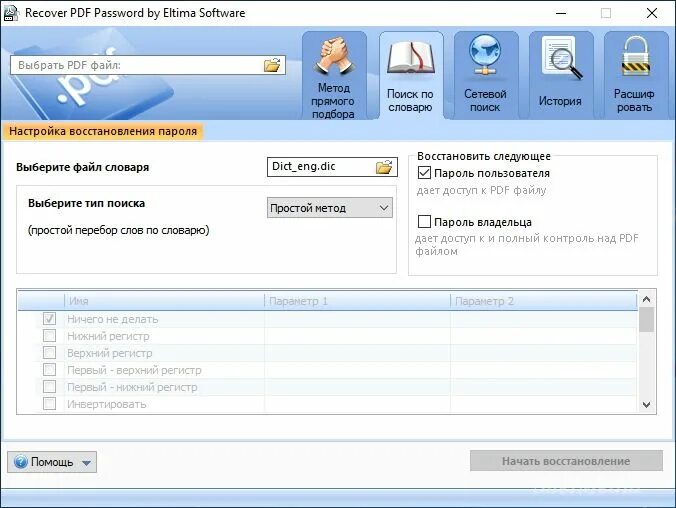This screenshot has height=508, width=676.
Task: Switch to the dictionary search tab
Action: [411, 76]
